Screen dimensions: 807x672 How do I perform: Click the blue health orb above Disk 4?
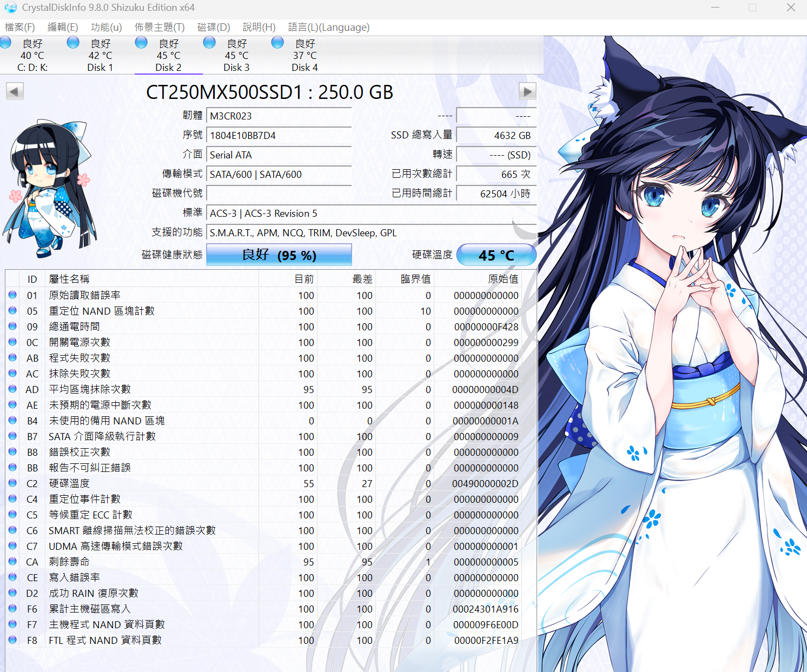277,43
